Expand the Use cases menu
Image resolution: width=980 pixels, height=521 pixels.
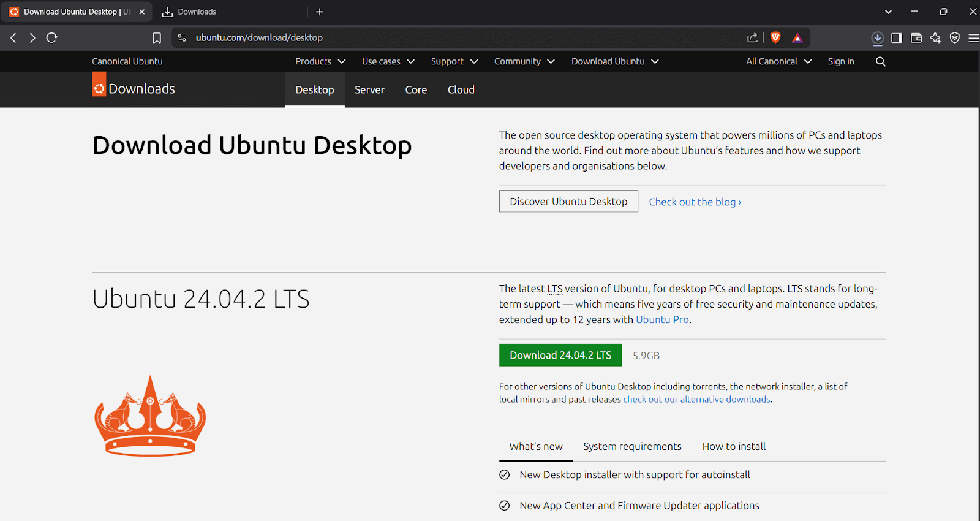pos(388,61)
